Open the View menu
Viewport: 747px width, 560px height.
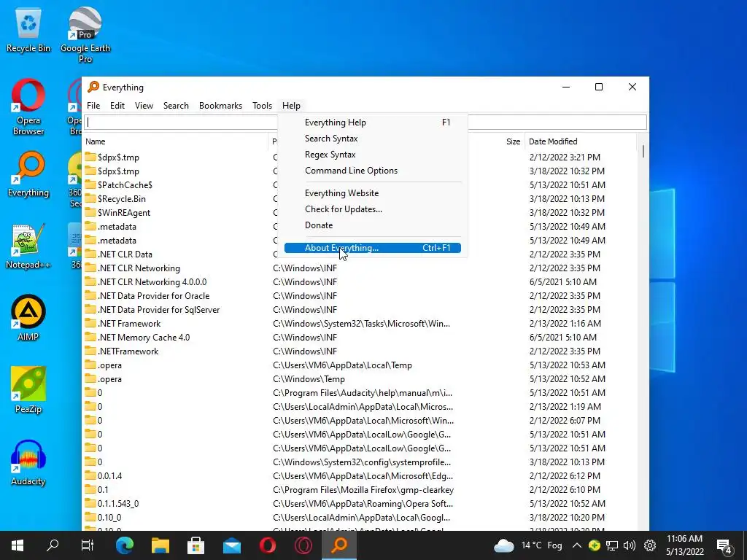point(144,106)
